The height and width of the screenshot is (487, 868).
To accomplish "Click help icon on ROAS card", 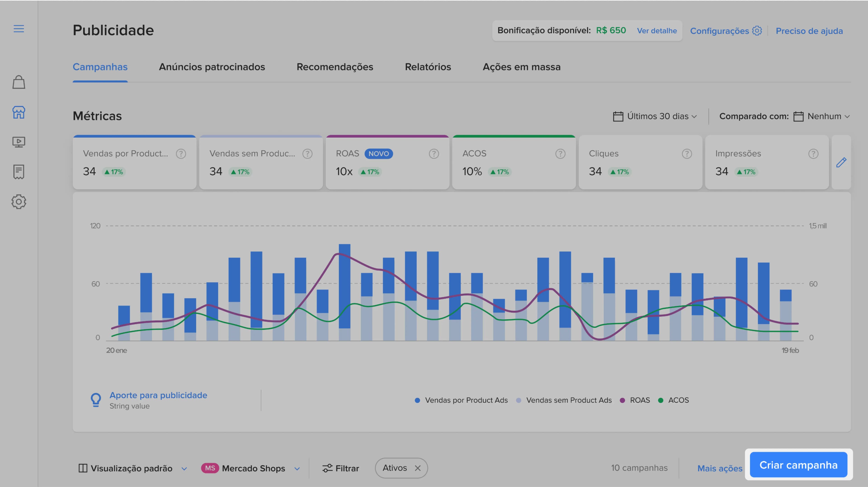I will pos(434,154).
